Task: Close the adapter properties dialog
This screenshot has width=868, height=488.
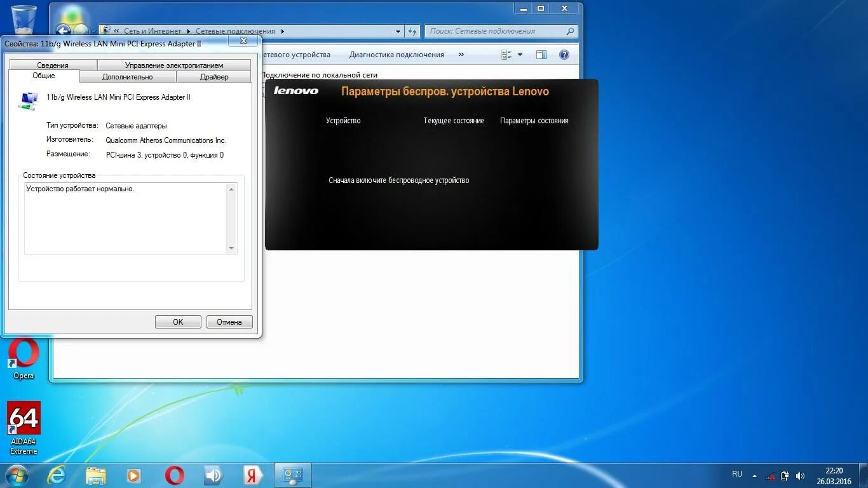Action: point(243,41)
